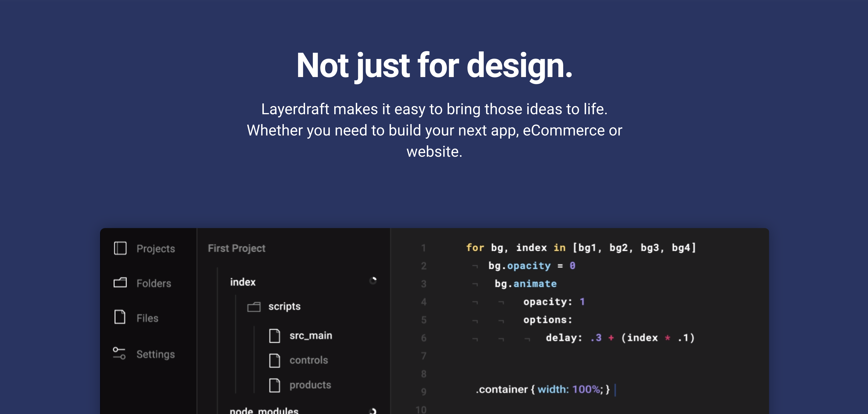Open the Projects menu item

pos(156,249)
